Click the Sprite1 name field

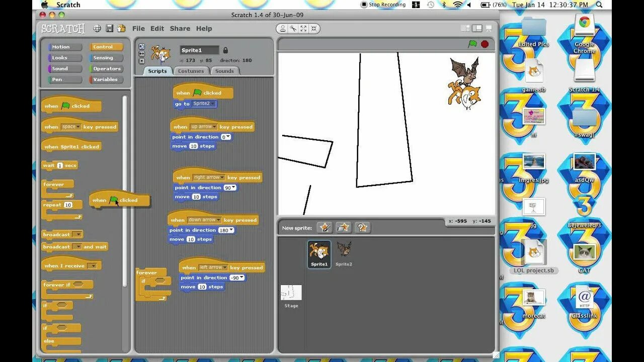199,50
